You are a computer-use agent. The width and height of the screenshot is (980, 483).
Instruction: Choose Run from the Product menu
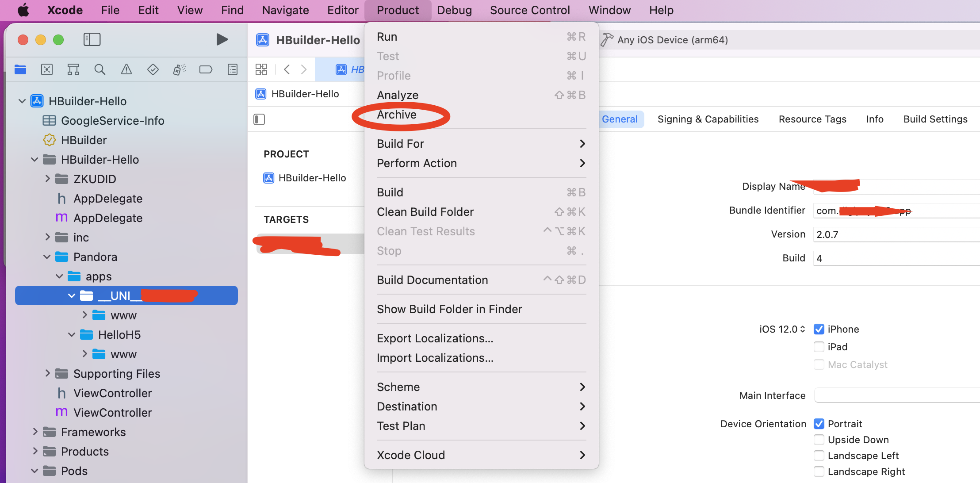pos(481,37)
